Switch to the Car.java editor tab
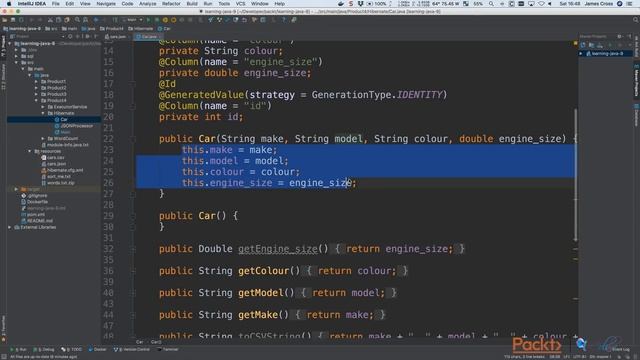Screen dimensions: 640x360 [149, 37]
